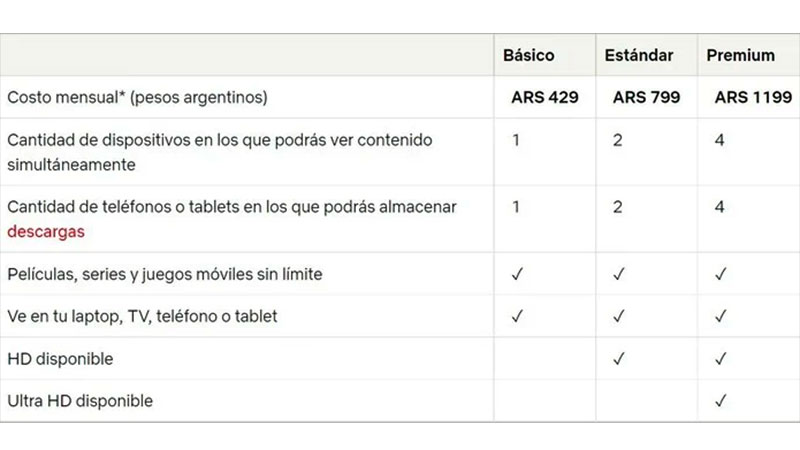Click the Costo mensual row label

[137, 97]
